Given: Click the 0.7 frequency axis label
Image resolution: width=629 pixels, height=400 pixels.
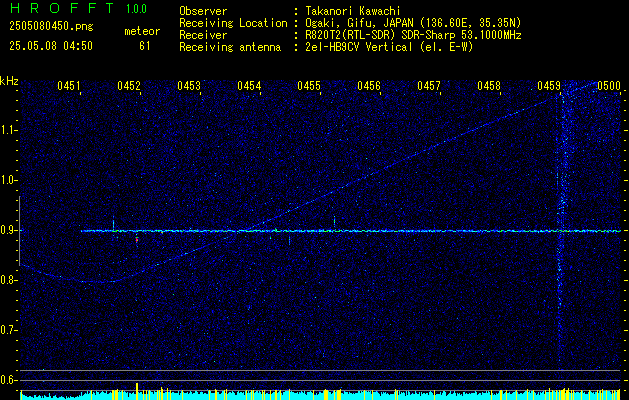Looking at the screenshot, I should tap(7, 331).
